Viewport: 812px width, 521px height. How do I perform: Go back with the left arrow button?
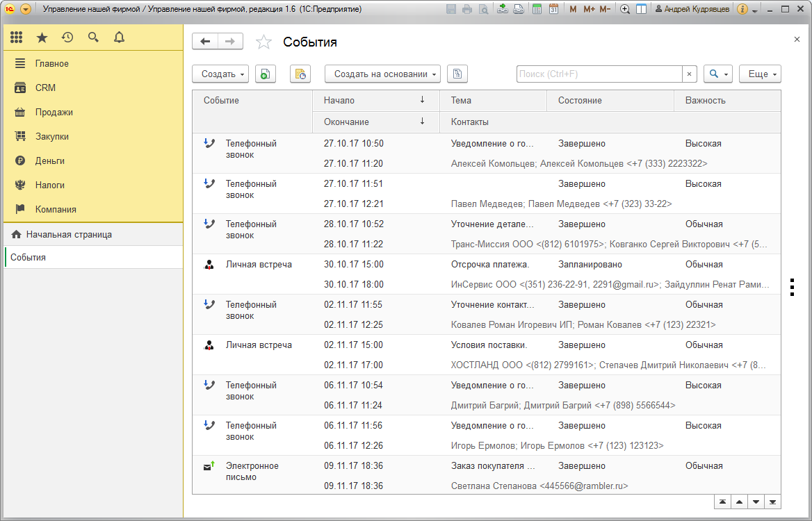click(205, 42)
